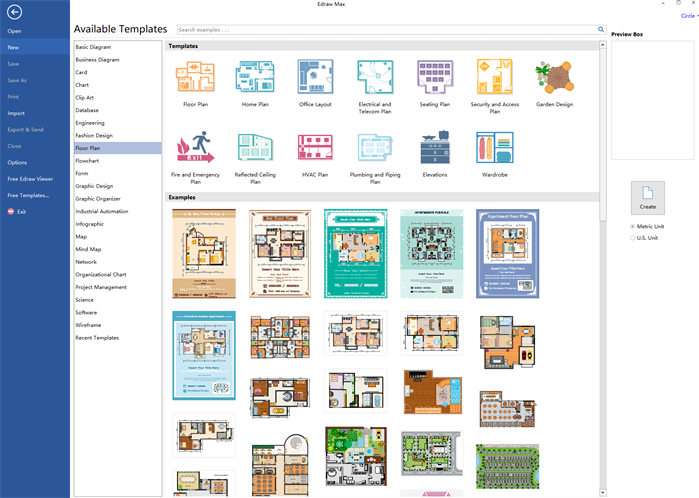Click the scrollbar down arrow
Image resolution: width=699 pixels, height=498 pixels.
click(603, 493)
